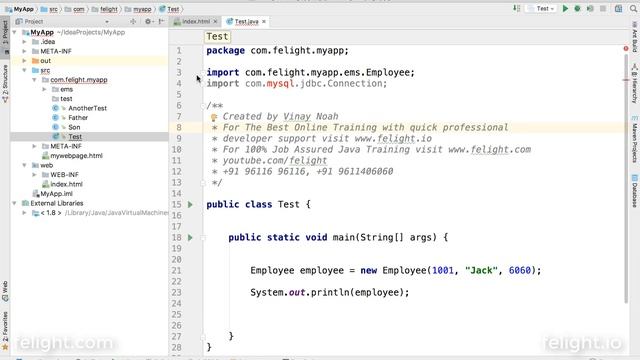Click run gutter arrow beside class Test
Screen dimensions: 640x360
190,204
